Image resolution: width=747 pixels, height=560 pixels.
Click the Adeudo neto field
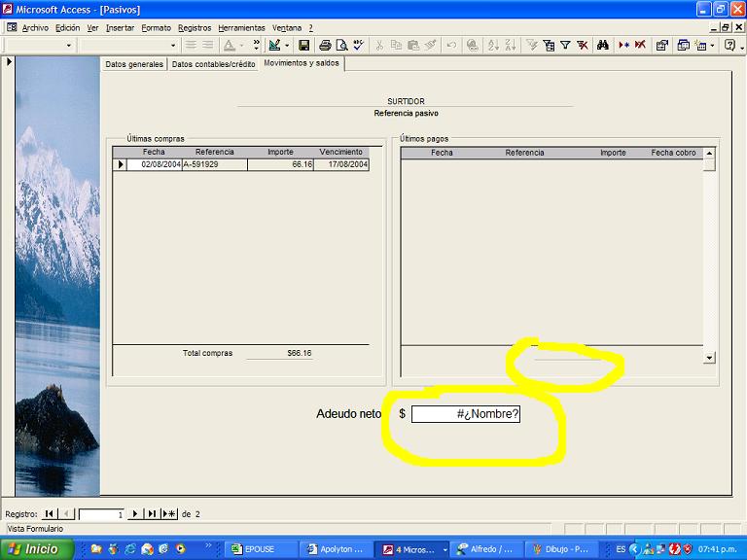coord(466,414)
